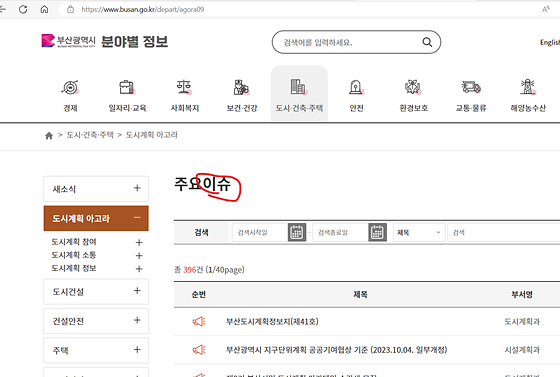Click megaphone icon beside 부산도시계획정보지
The height and width of the screenshot is (377, 560).
(x=199, y=321)
